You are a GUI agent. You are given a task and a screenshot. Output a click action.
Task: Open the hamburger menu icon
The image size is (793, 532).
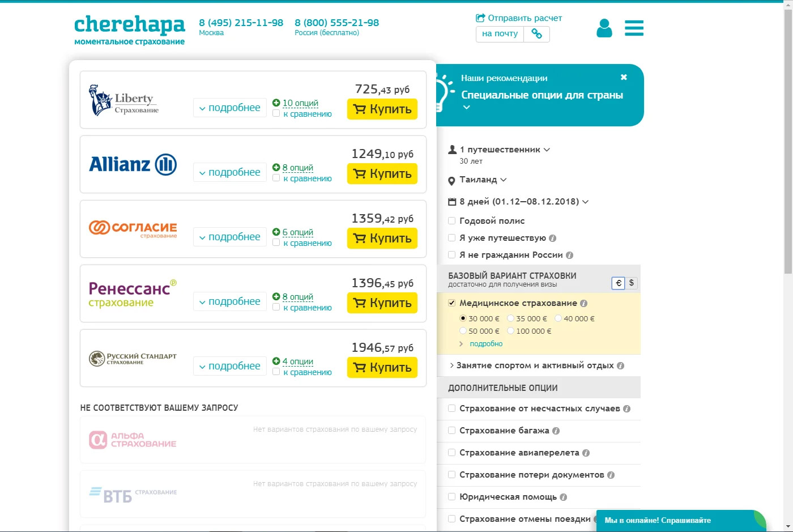(634, 28)
